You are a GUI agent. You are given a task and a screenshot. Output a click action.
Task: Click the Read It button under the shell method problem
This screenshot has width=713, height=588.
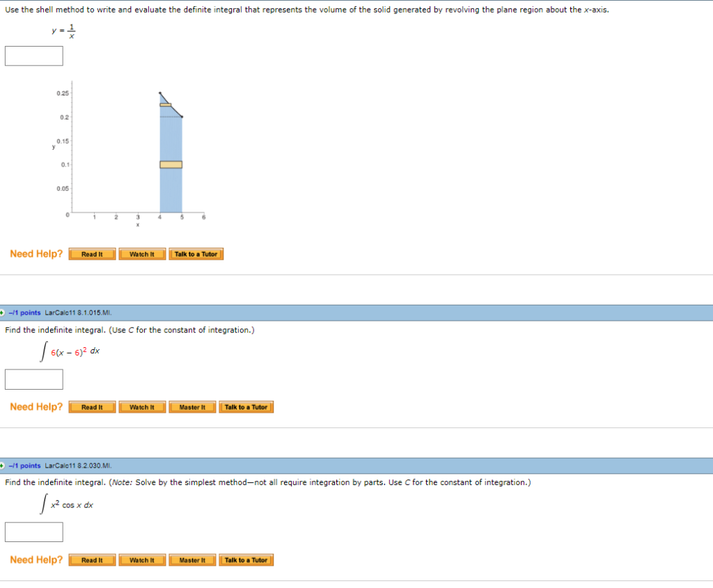[91, 254]
